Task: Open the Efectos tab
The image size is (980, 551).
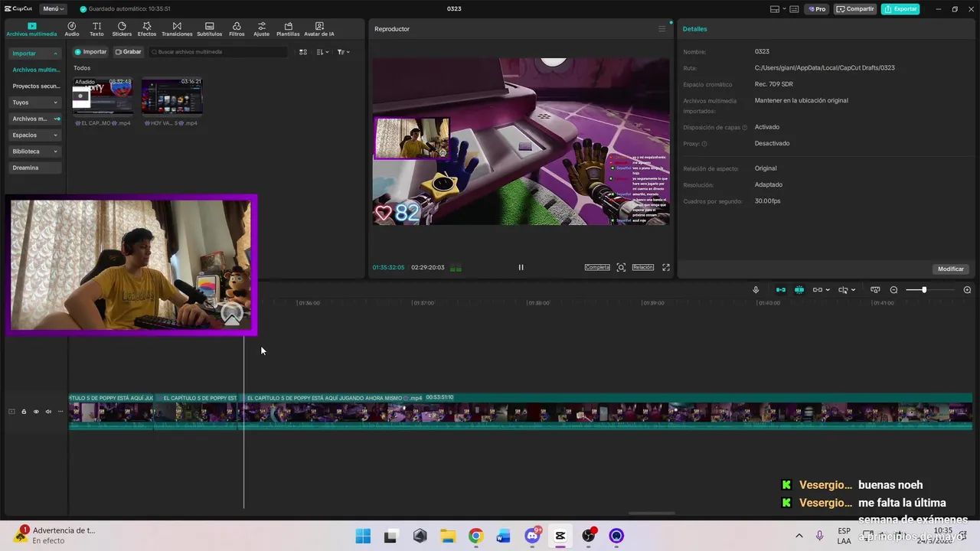Action: (x=147, y=29)
